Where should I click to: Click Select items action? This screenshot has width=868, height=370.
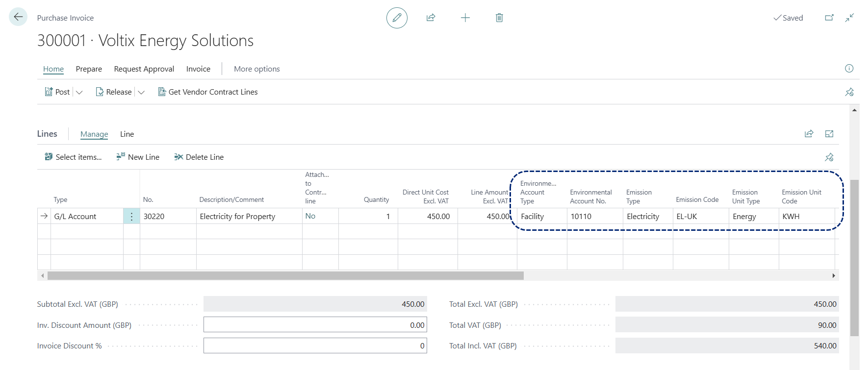[x=73, y=157]
